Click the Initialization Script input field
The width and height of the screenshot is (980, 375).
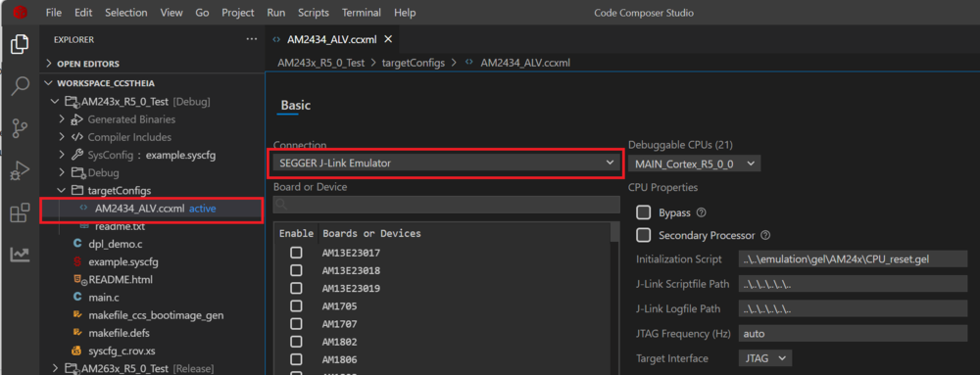[x=853, y=258]
